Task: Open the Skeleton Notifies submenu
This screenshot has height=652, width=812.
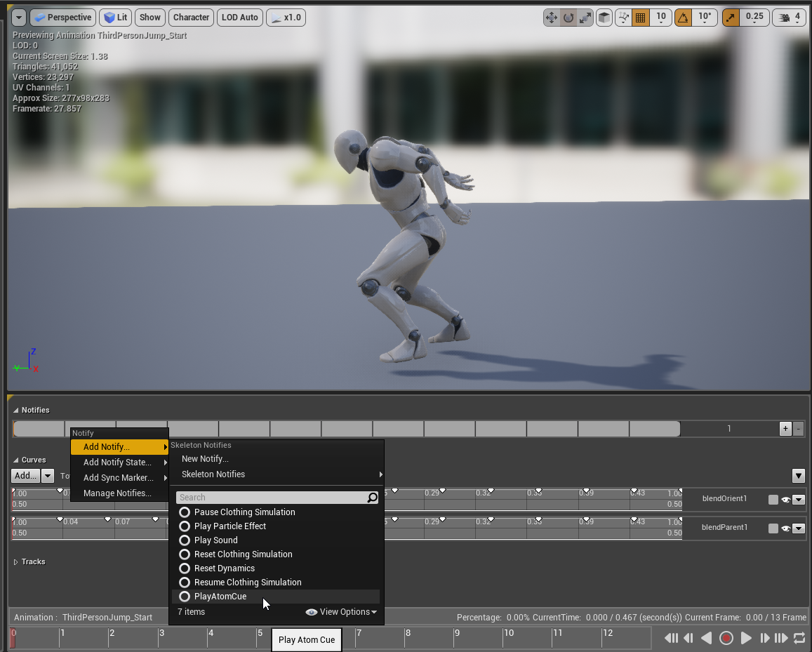Action: point(277,474)
